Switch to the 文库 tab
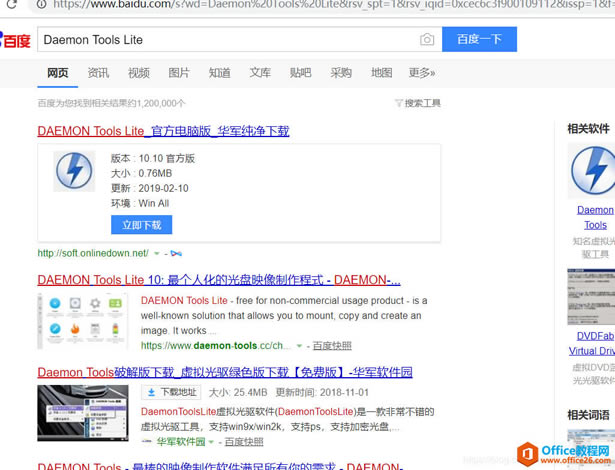Image resolution: width=615 pixels, height=470 pixels. (x=260, y=73)
